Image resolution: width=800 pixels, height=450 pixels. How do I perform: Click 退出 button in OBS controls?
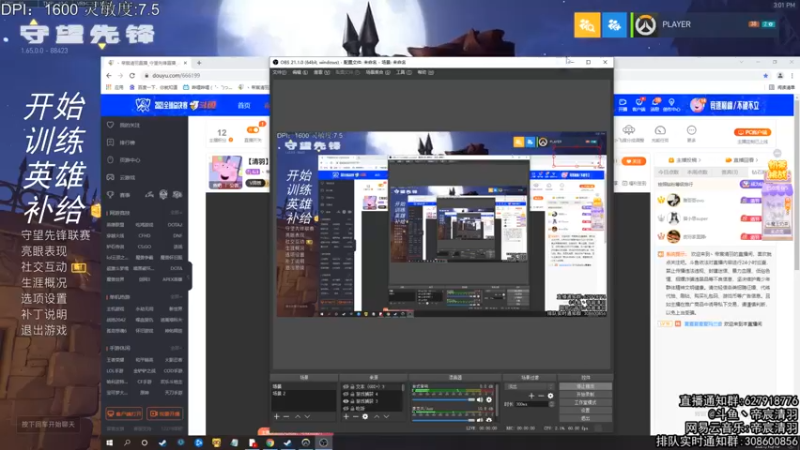586,418
